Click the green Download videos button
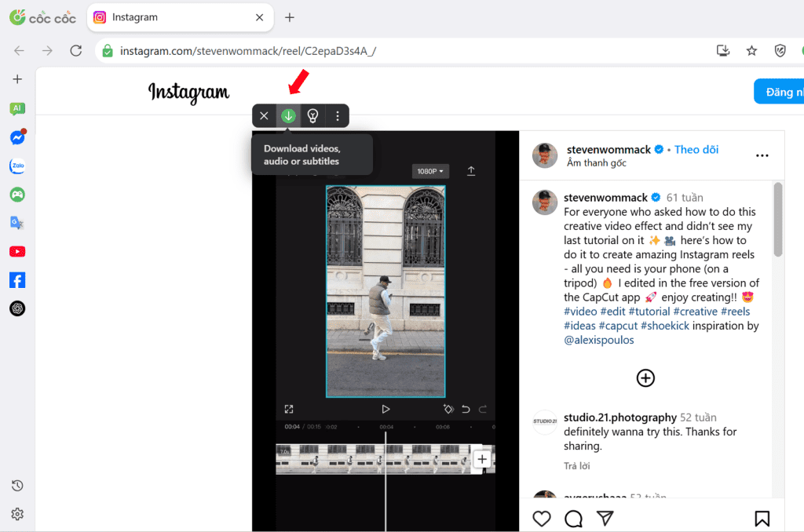 [x=288, y=115]
